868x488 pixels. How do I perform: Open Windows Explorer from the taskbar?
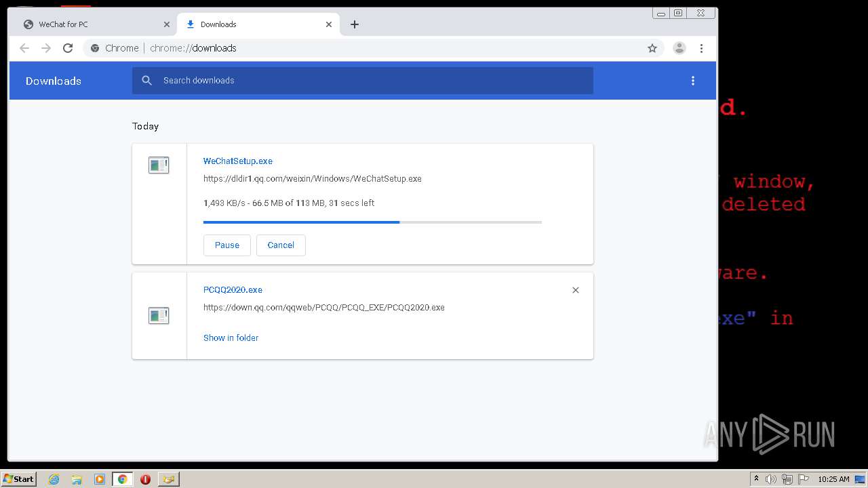click(x=77, y=479)
